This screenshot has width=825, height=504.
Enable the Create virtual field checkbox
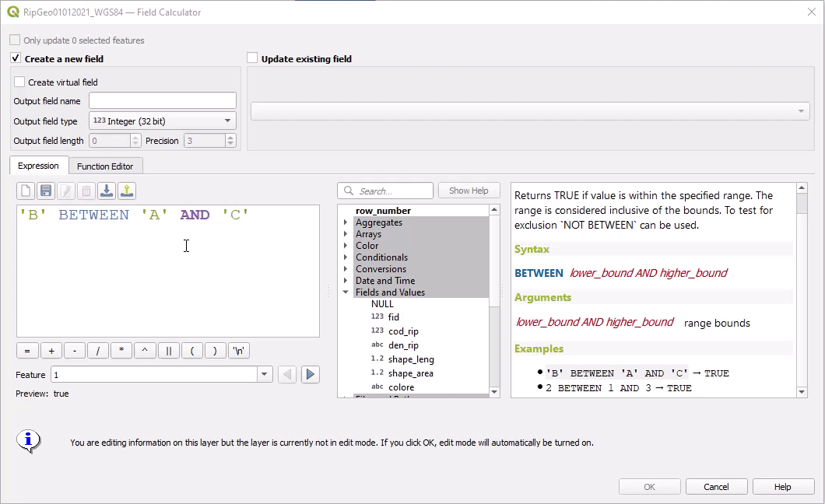tap(19, 82)
